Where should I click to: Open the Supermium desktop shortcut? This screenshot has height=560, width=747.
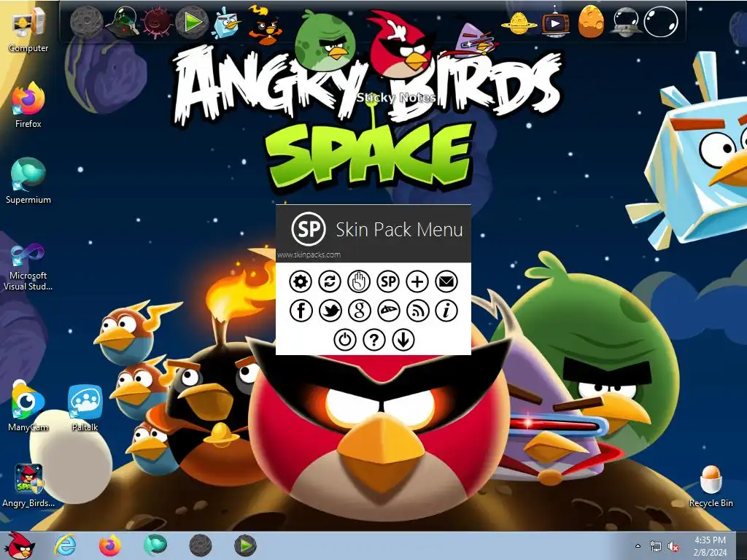pos(28,181)
